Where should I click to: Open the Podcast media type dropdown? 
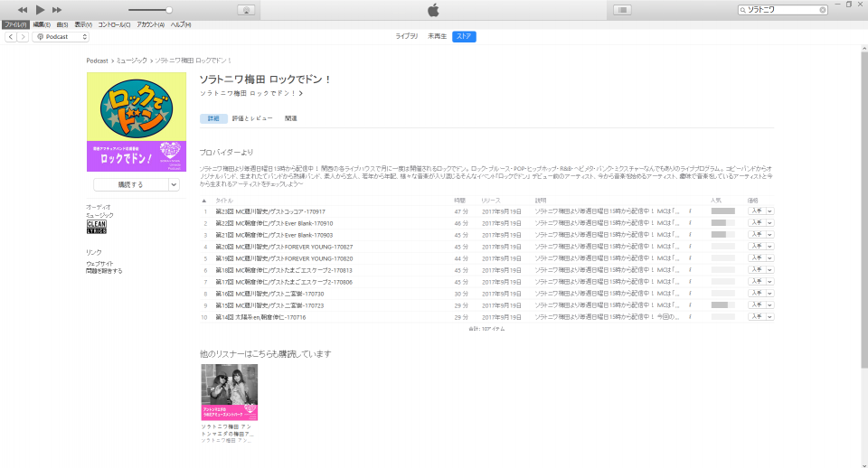[61, 36]
